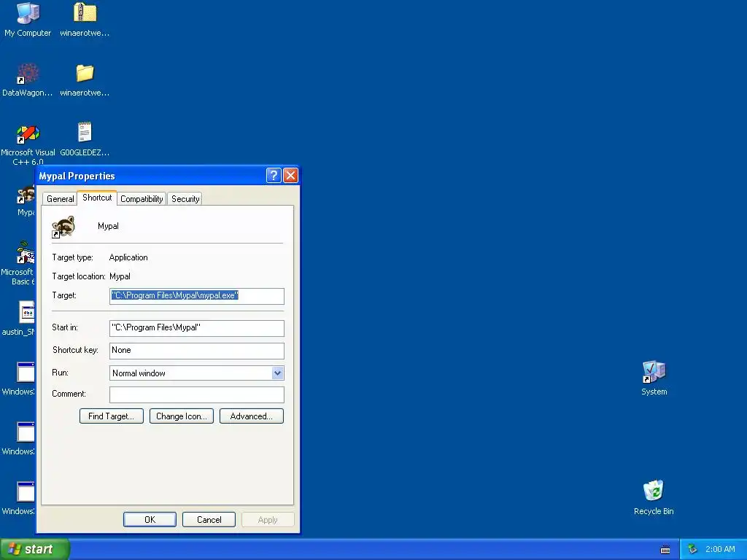The image size is (747, 560).
Task: Click the Shortcut key field
Action: tap(197, 351)
